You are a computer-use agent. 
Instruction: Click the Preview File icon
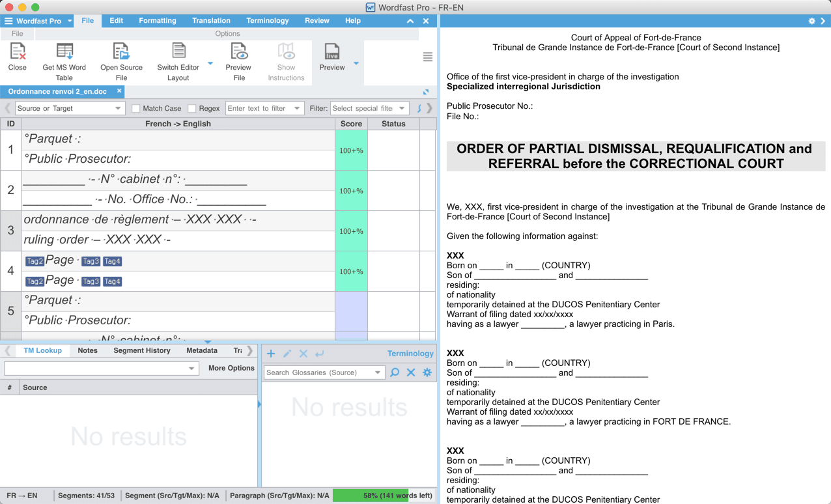(238, 52)
